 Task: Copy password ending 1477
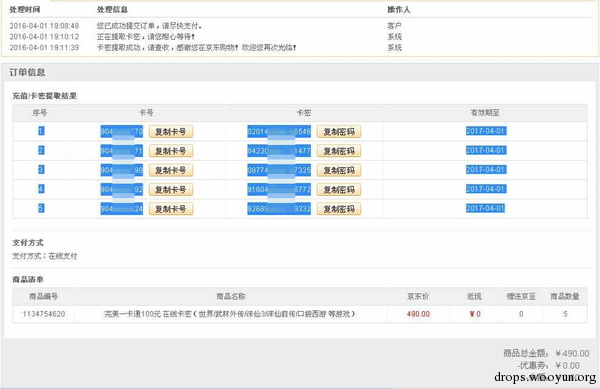[339, 151]
